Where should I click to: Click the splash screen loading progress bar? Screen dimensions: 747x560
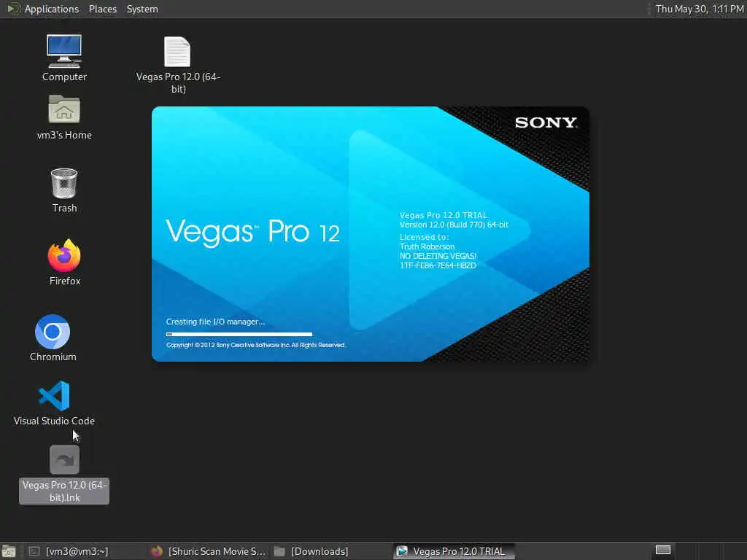(x=239, y=334)
